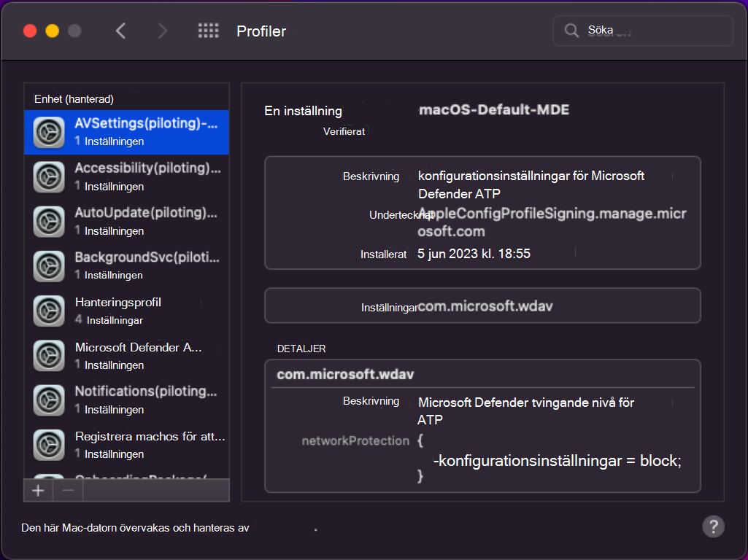The height and width of the screenshot is (560, 748).
Task: Click the Accessibility(piloting) profile gear icon
Action: [49, 176]
